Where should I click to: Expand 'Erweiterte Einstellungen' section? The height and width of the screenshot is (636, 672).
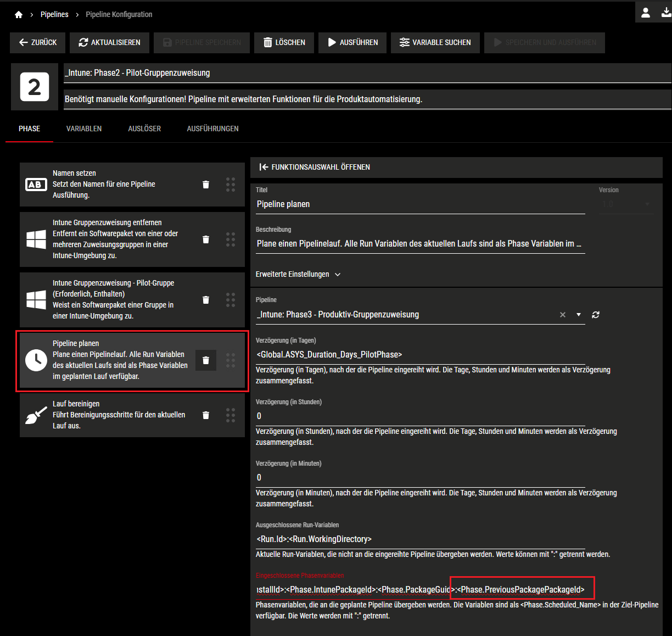298,274
